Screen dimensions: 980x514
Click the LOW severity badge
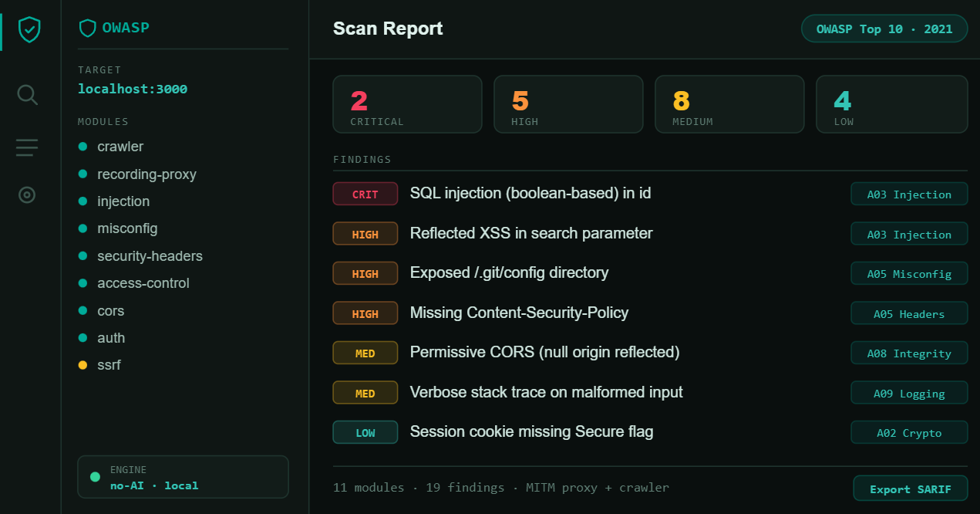[365, 432]
